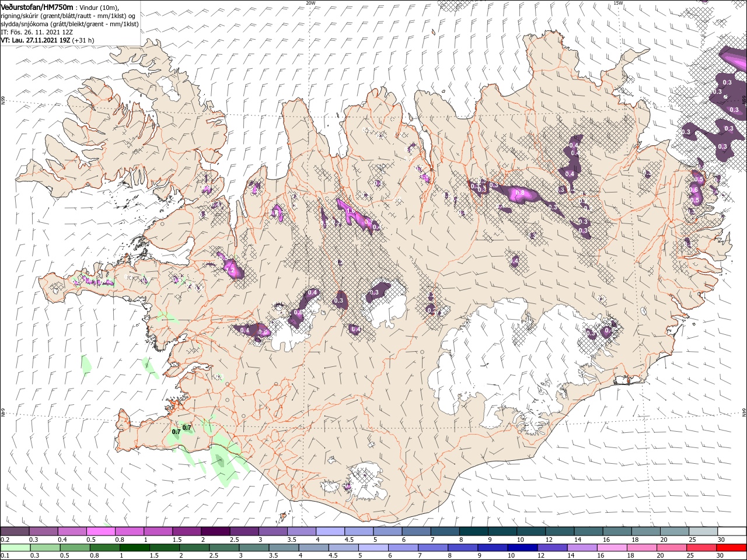747x560 pixels.
Task: Select the snow legend swatch from 1 to 1.5
Action: (158, 531)
